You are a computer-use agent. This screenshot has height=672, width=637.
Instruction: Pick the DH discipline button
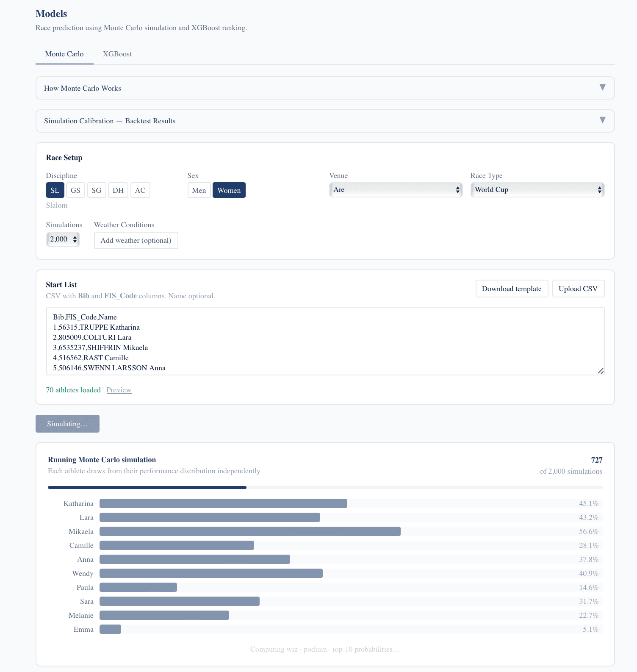click(118, 190)
